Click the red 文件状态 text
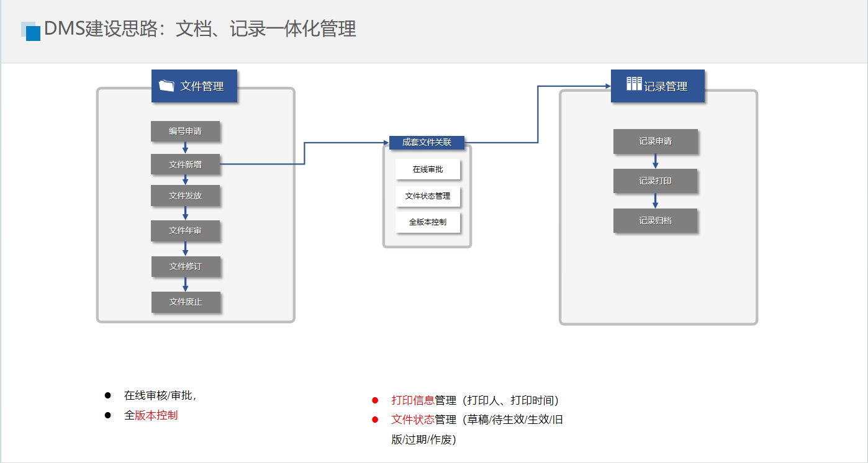 (412, 420)
